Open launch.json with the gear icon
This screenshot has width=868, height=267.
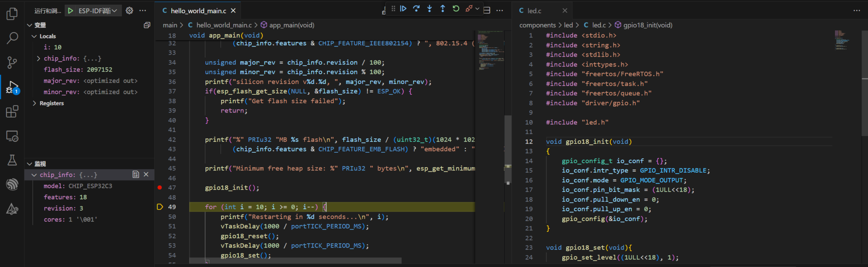pyautogui.click(x=130, y=11)
